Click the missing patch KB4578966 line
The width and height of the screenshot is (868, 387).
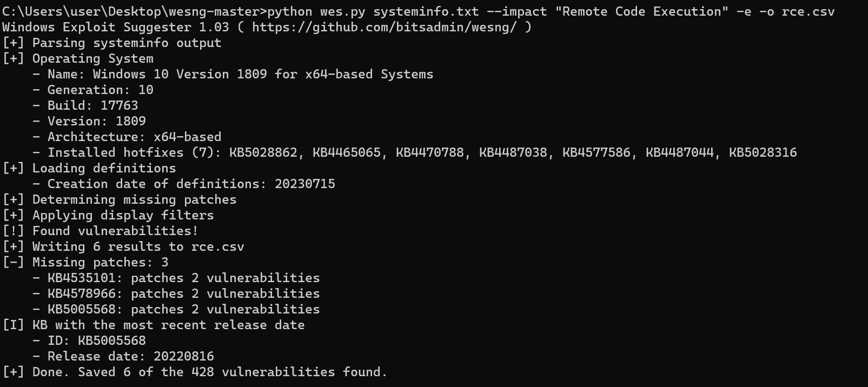tap(184, 293)
